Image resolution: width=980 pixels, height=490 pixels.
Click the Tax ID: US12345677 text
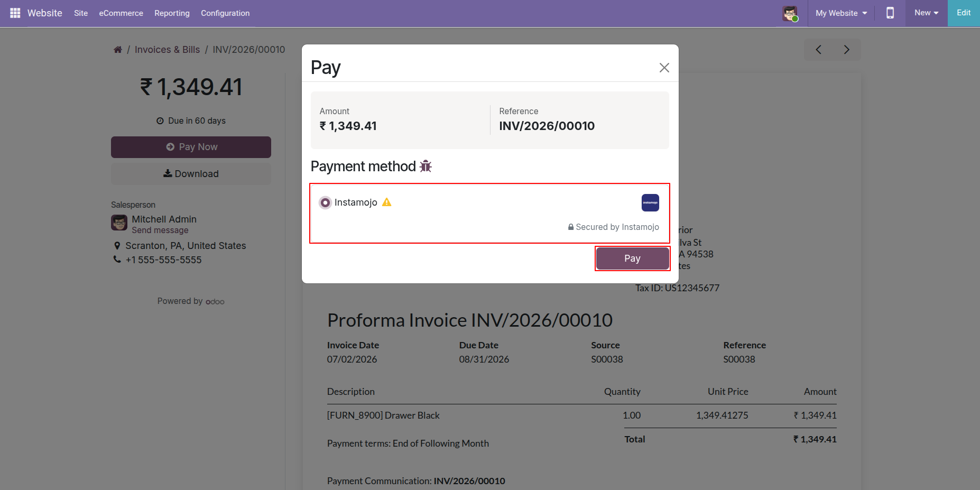point(677,288)
